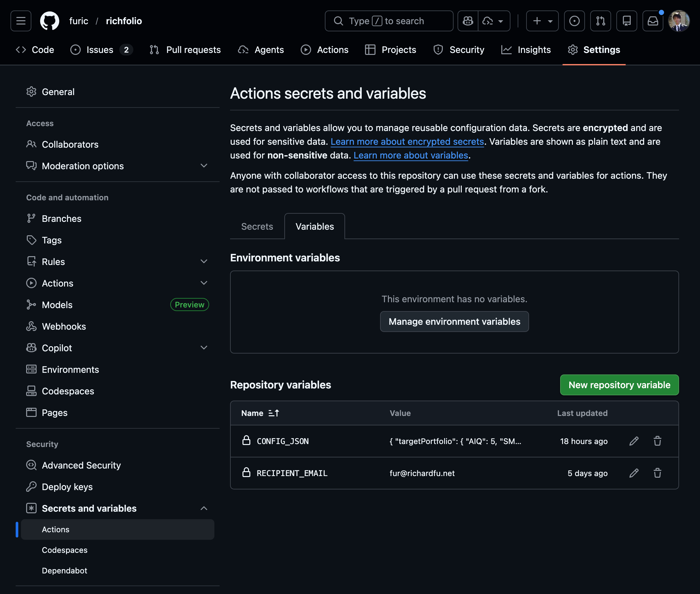
Task: Edit the CONFIG_JSON variable with the pencil icon
Action: pos(634,441)
